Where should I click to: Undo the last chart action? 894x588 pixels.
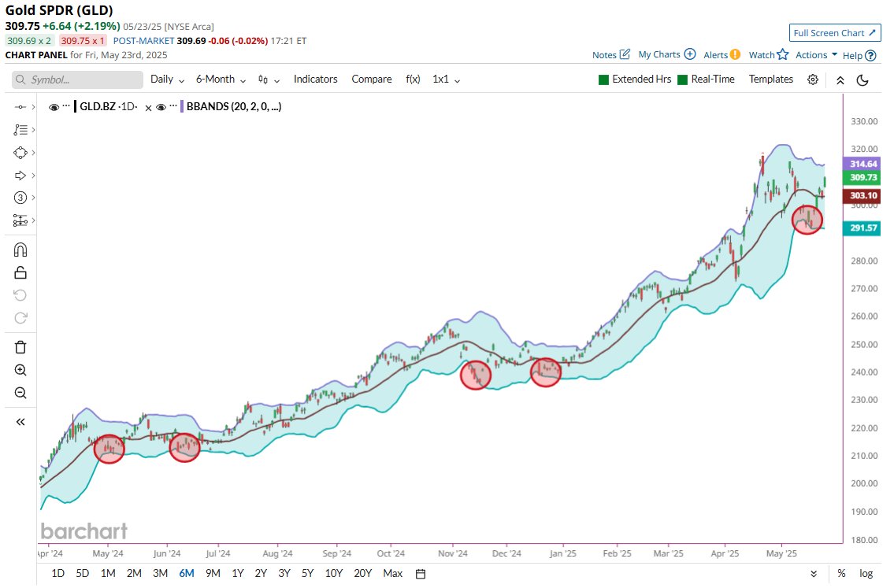[20, 295]
